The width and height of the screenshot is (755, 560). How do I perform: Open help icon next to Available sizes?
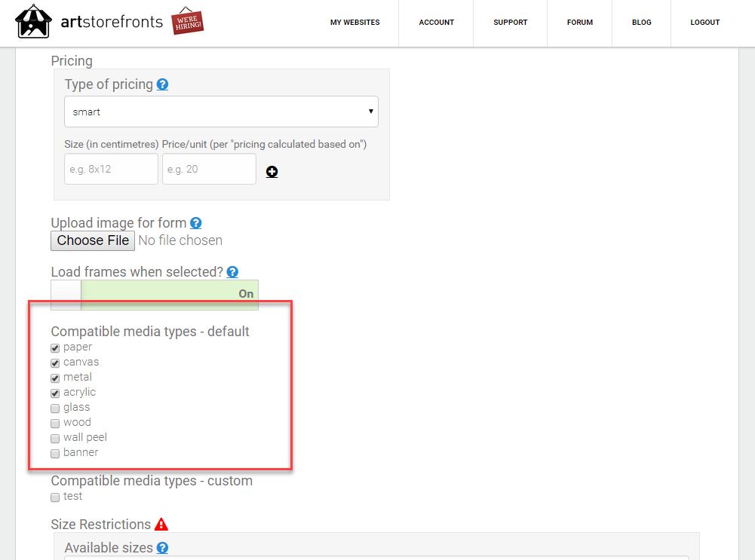[x=163, y=548]
